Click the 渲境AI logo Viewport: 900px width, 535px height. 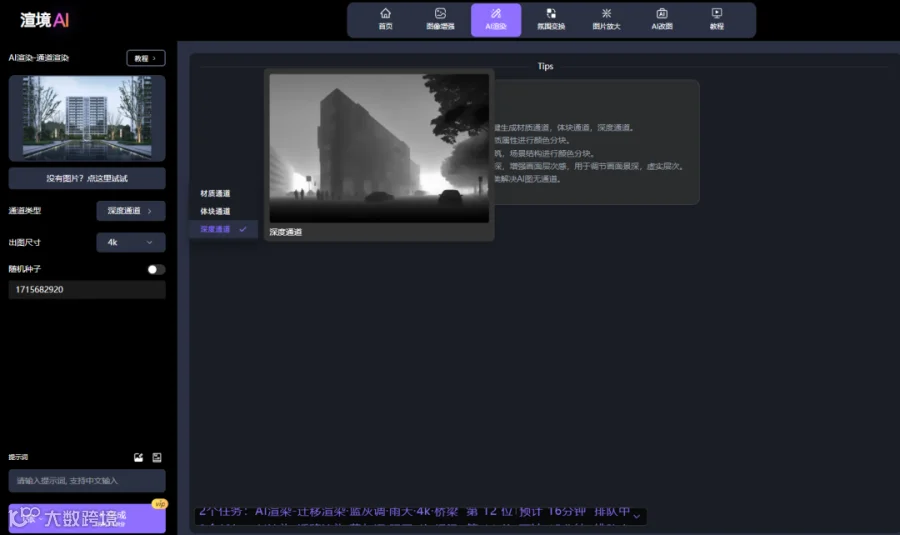pyautogui.click(x=45, y=20)
